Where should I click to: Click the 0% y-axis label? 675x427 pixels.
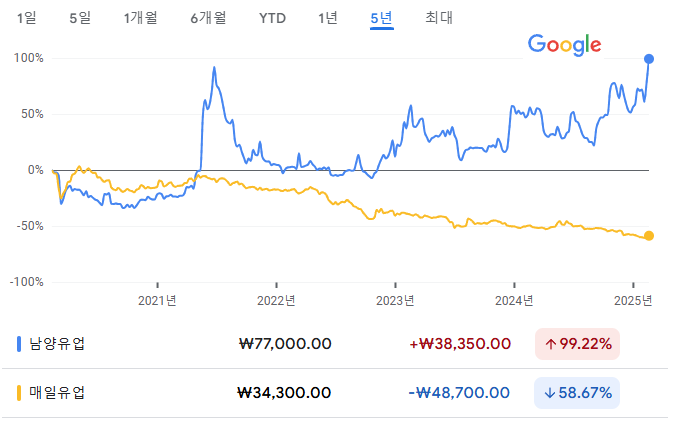point(36,170)
